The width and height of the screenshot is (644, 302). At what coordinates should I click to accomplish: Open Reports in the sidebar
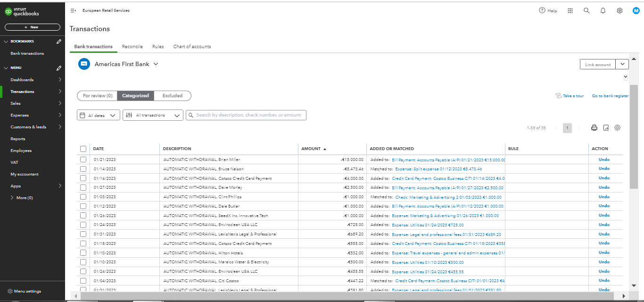18,139
